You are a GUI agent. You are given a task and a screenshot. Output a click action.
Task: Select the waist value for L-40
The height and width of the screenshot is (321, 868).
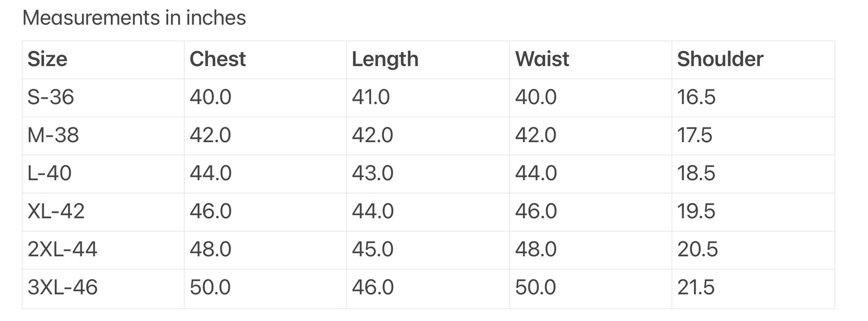[x=536, y=173]
